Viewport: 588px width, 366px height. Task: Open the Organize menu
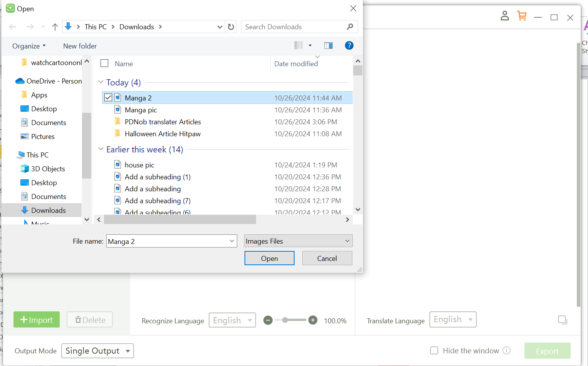pyautogui.click(x=29, y=46)
